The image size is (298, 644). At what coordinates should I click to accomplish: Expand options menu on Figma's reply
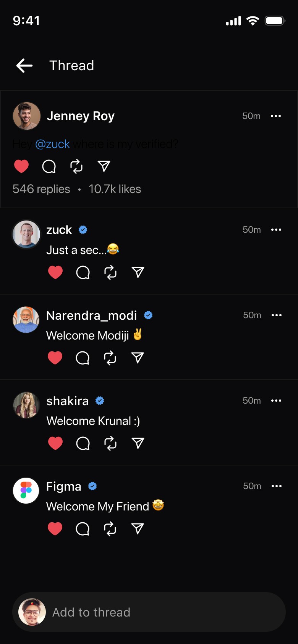[x=277, y=486]
